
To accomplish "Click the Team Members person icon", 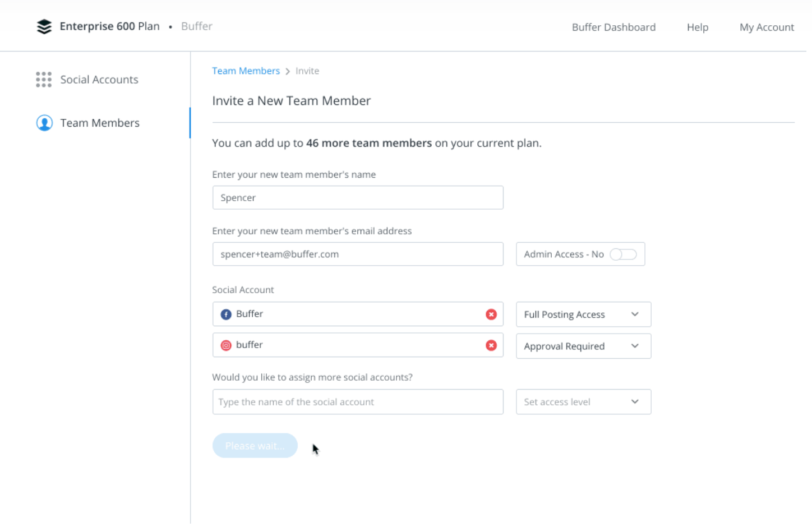I will pos(44,123).
